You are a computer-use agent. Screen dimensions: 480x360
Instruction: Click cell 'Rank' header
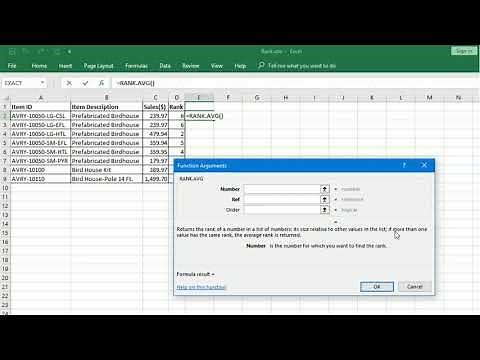(176, 107)
